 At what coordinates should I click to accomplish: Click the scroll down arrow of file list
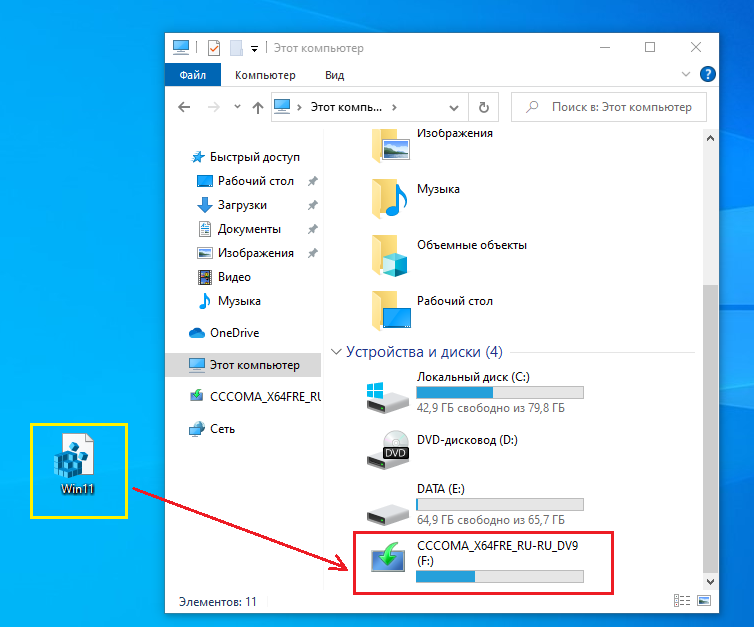(710, 582)
